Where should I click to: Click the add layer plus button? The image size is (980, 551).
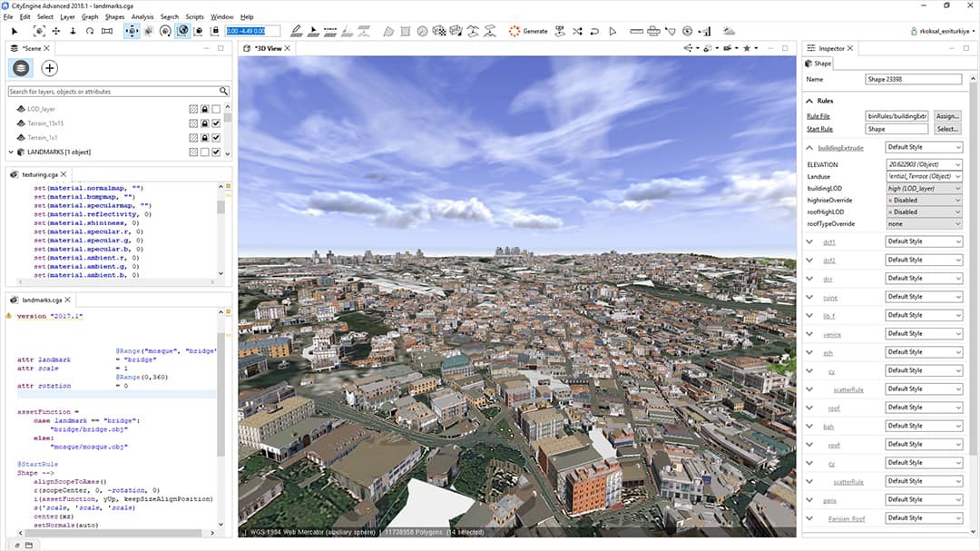pos(49,68)
